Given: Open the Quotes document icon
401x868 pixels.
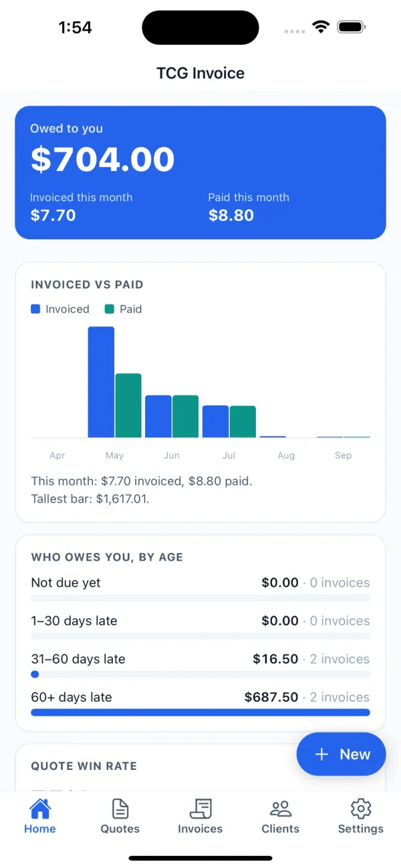Looking at the screenshot, I should [120, 809].
